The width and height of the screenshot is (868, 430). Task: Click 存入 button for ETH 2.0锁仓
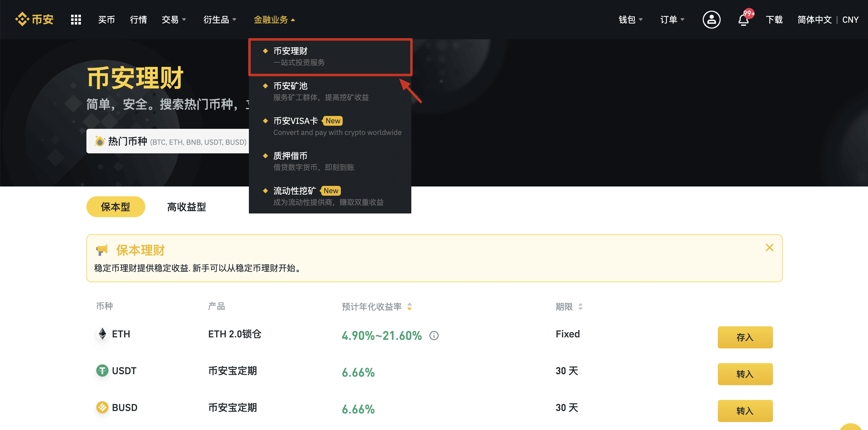tap(745, 337)
